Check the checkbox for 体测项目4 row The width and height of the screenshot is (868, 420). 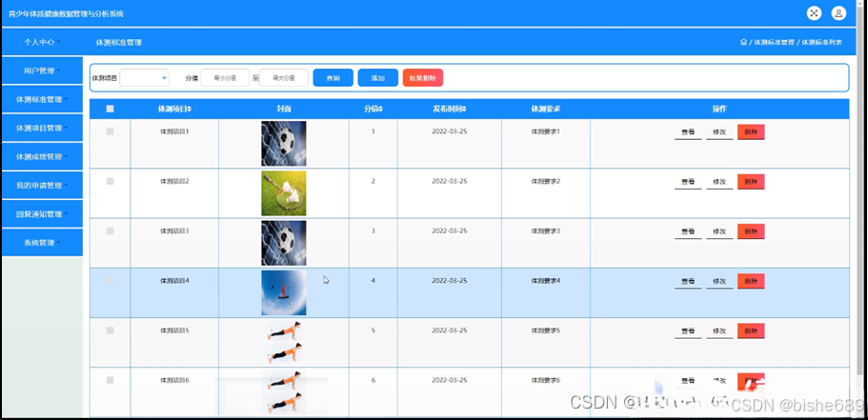click(111, 281)
